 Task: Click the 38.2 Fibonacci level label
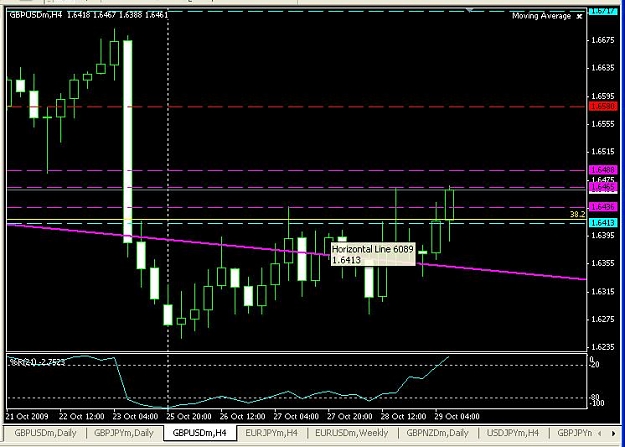[578, 215]
